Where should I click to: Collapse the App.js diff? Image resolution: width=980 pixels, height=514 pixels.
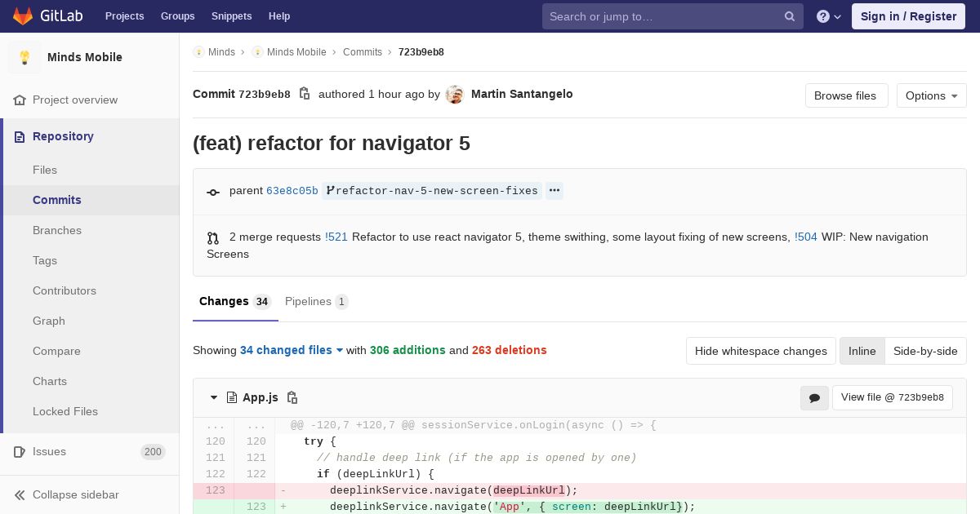tap(214, 398)
